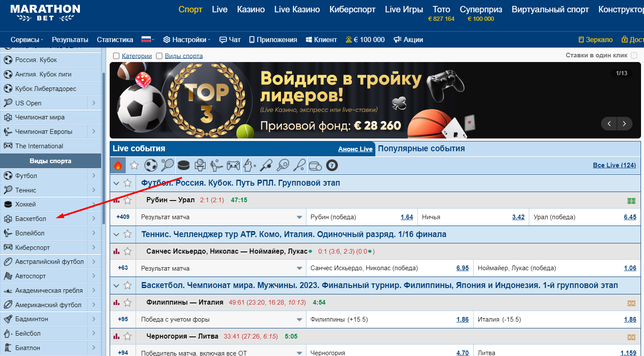Image resolution: width=644 pixels, height=356 pixels.
Task: Open the Спорт top navigation tab
Action: point(190,9)
